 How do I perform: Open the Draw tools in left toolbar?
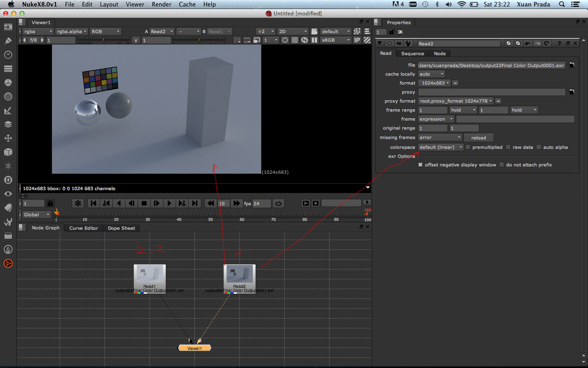(8, 41)
